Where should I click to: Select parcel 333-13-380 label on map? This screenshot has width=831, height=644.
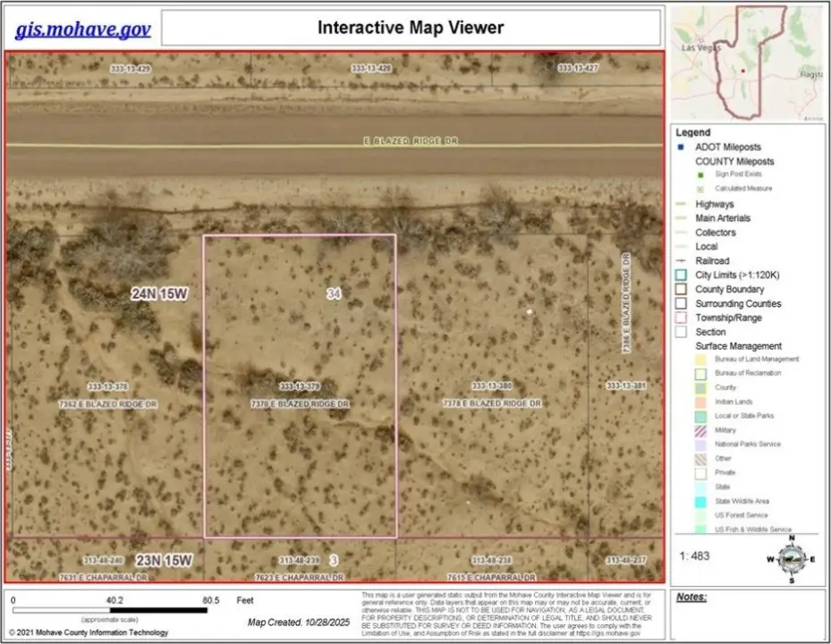[491, 386]
